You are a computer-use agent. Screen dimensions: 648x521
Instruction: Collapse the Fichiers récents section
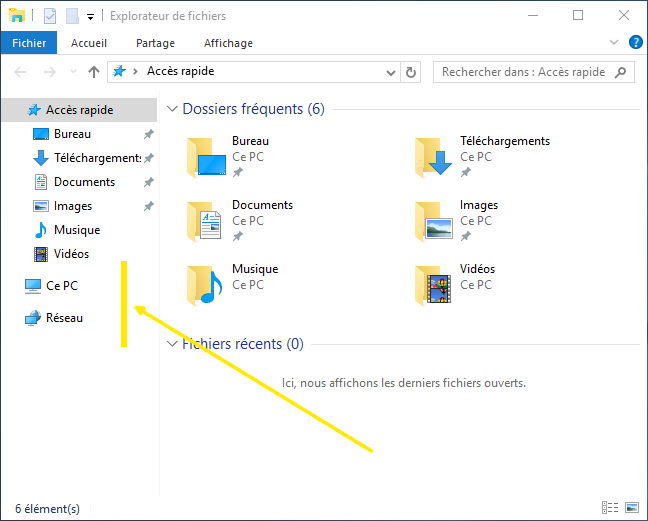[x=172, y=344]
